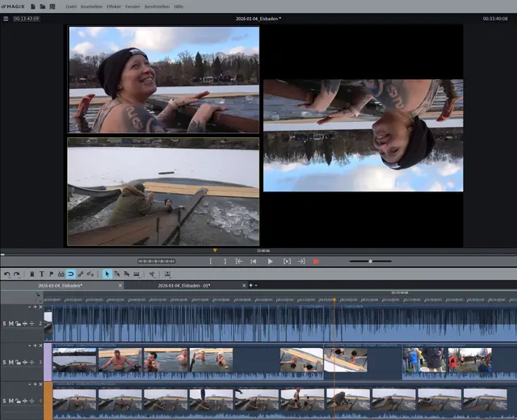
Task: Solo track 2 with S button
Action: (x=4, y=324)
